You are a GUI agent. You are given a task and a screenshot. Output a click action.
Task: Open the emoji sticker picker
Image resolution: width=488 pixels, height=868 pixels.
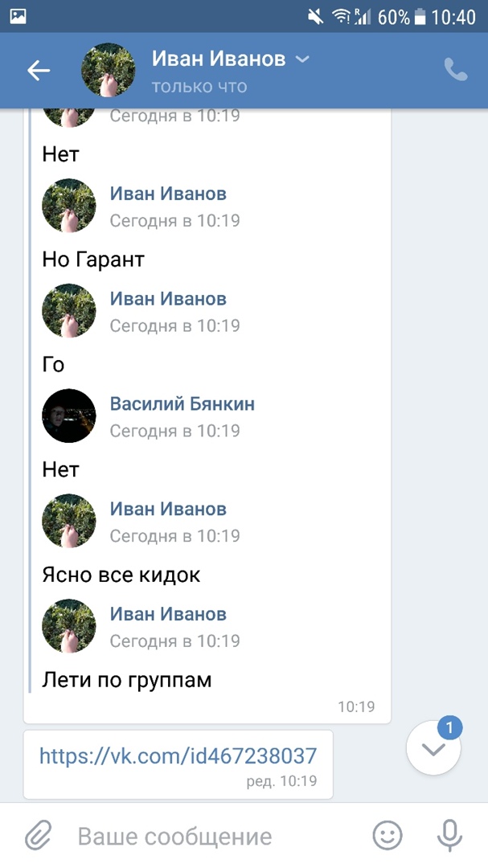(x=388, y=836)
